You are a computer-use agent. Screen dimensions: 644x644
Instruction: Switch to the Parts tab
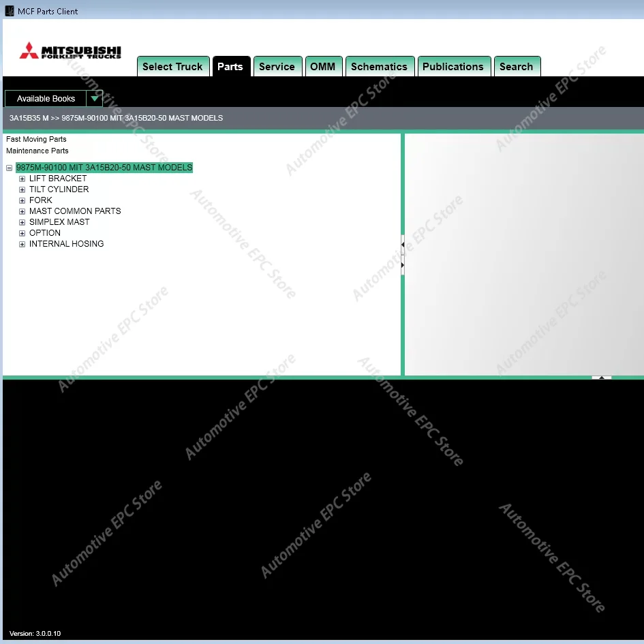[x=231, y=66]
